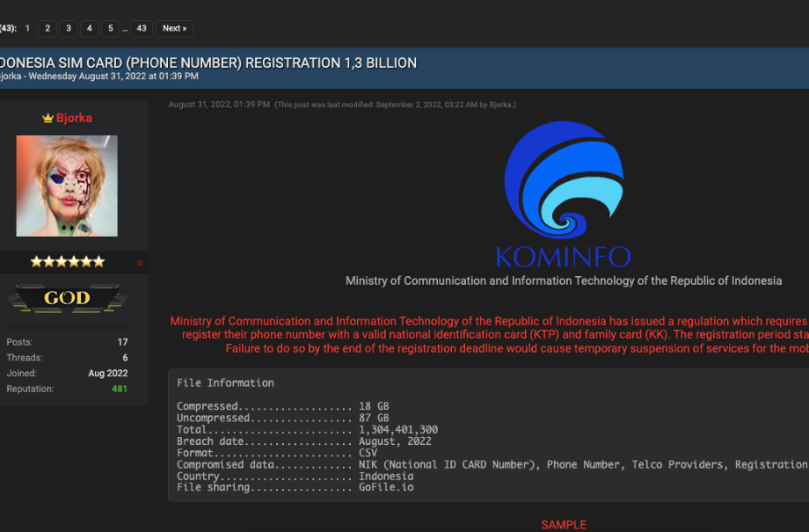Click the Next » pagination button

[x=174, y=28]
